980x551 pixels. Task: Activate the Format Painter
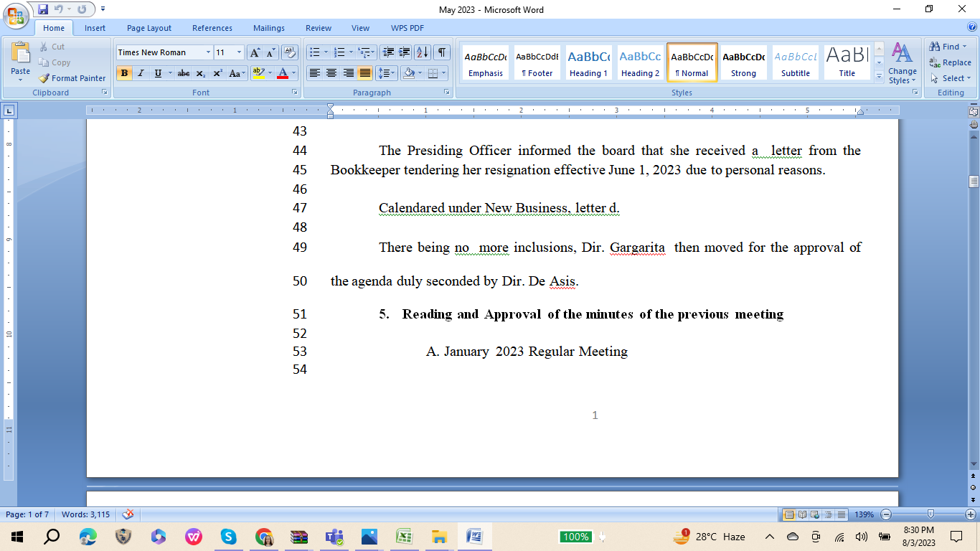coord(72,78)
